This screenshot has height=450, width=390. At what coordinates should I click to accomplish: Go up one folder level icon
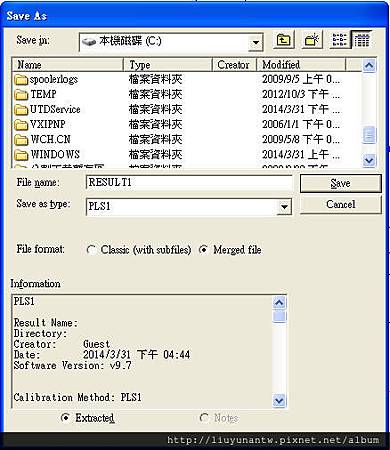283,40
